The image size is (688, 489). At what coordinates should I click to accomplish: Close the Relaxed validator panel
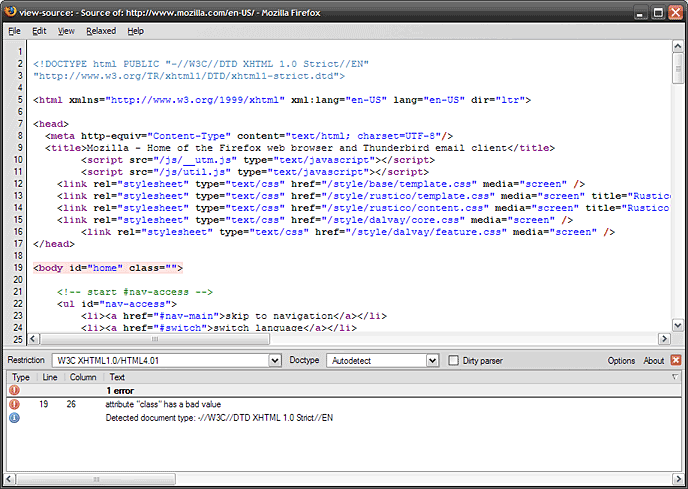(x=676, y=360)
